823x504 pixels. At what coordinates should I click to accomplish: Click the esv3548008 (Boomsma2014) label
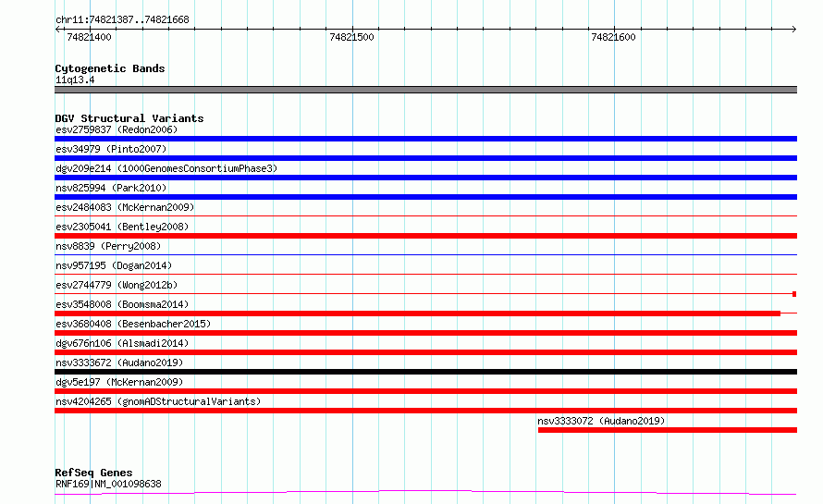tap(122, 304)
